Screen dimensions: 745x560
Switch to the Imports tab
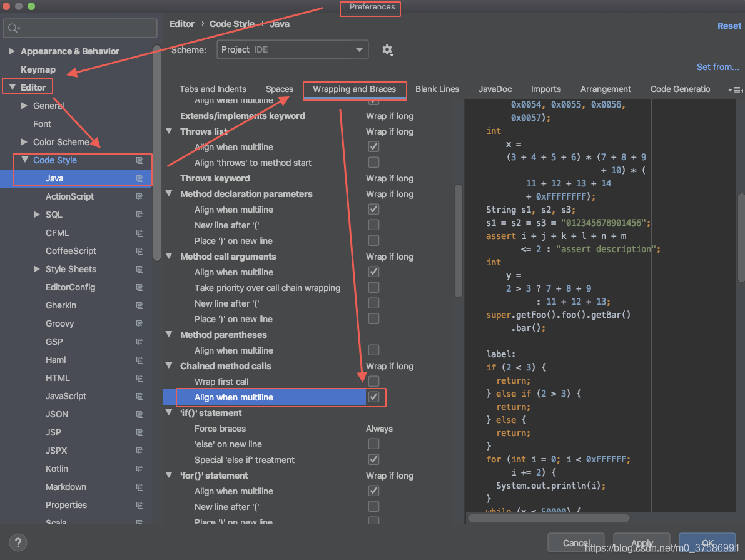(x=546, y=89)
